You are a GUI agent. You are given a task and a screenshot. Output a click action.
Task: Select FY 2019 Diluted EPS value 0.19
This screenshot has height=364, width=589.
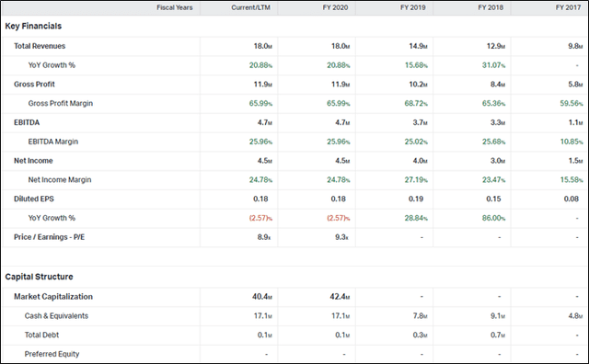coord(416,199)
